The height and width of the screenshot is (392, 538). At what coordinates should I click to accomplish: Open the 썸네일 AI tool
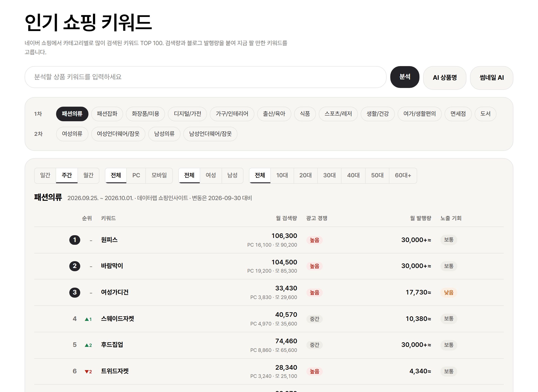tap(491, 77)
